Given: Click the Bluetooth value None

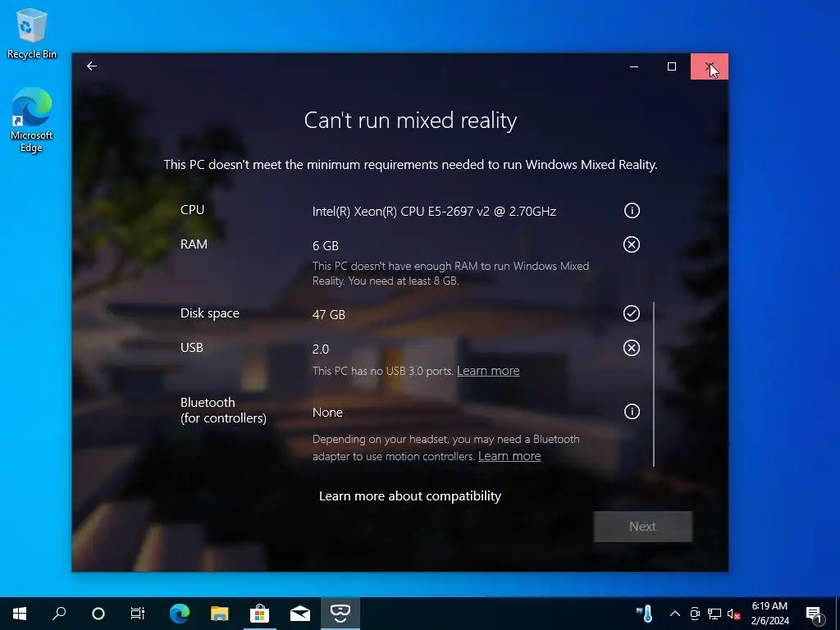Looking at the screenshot, I should point(327,413).
